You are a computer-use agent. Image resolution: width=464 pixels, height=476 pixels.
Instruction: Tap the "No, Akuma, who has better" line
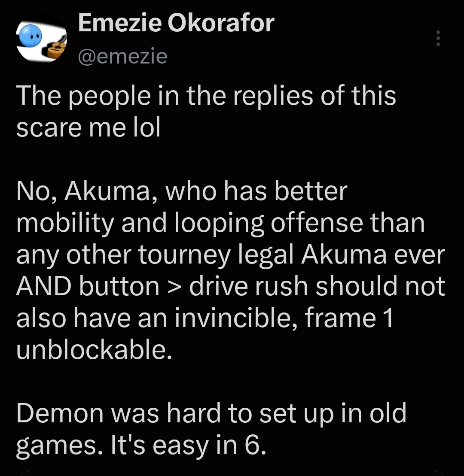pos(182,191)
